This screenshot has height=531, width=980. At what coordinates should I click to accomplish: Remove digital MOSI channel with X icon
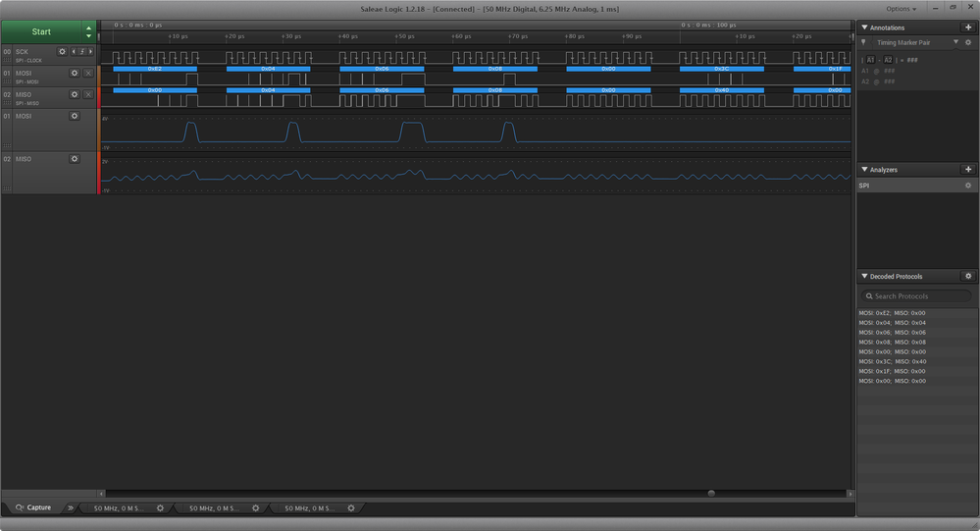88,74
